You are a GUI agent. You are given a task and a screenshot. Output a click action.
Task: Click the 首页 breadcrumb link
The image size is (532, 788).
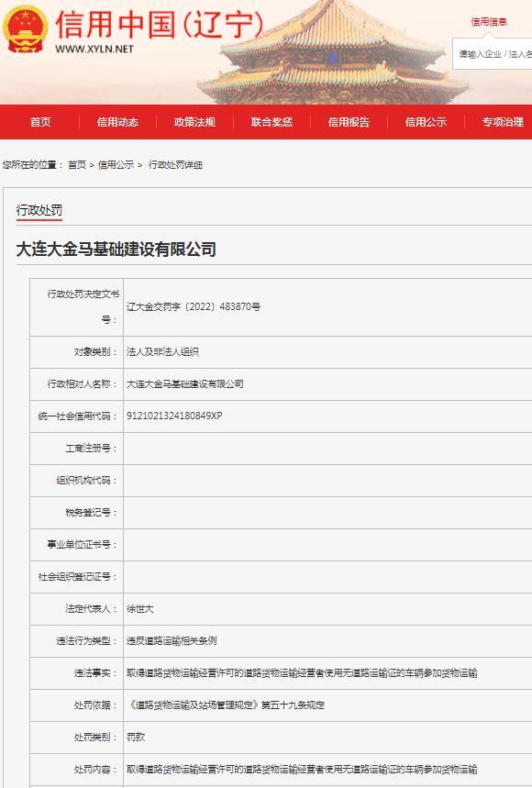(x=77, y=165)
